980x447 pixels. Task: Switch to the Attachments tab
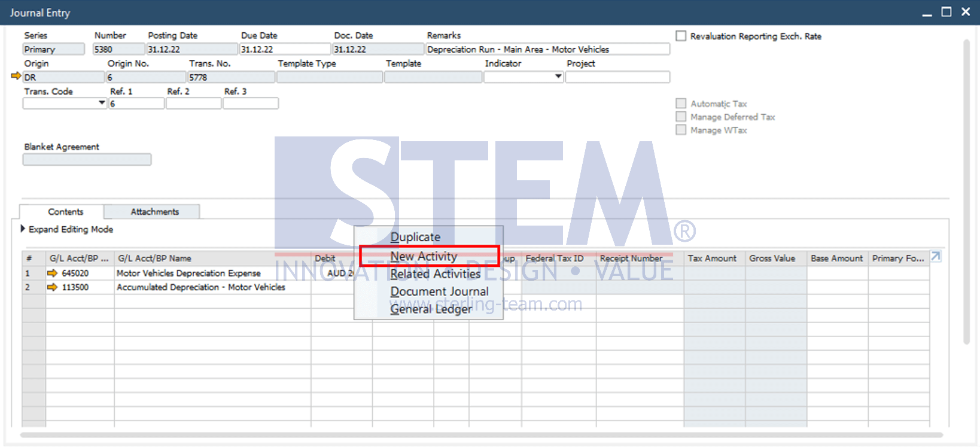(x=155, y=212)
